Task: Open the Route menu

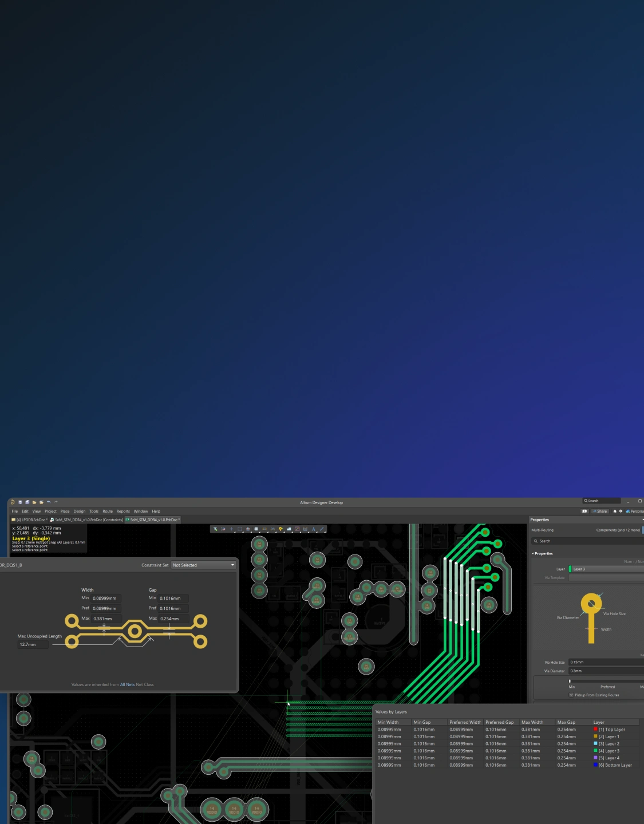Action: point(108,512)
